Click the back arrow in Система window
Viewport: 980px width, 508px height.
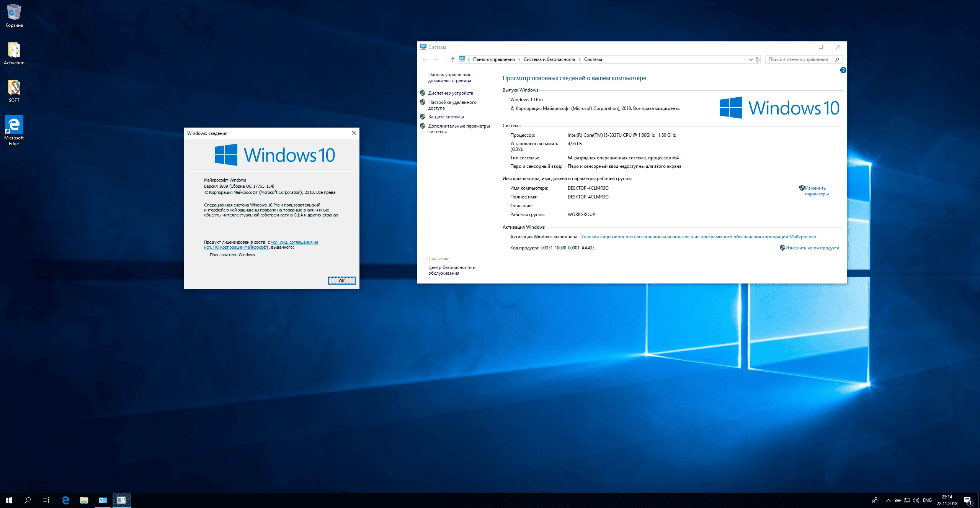click(425, 59)
